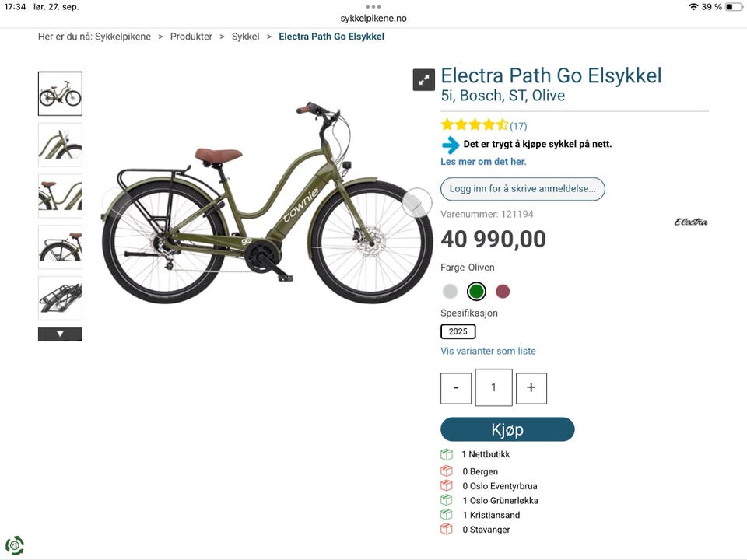This screenshot has width=747, height=560.
Task: Decrease quantity with minus button
Action: click(456, 388)
